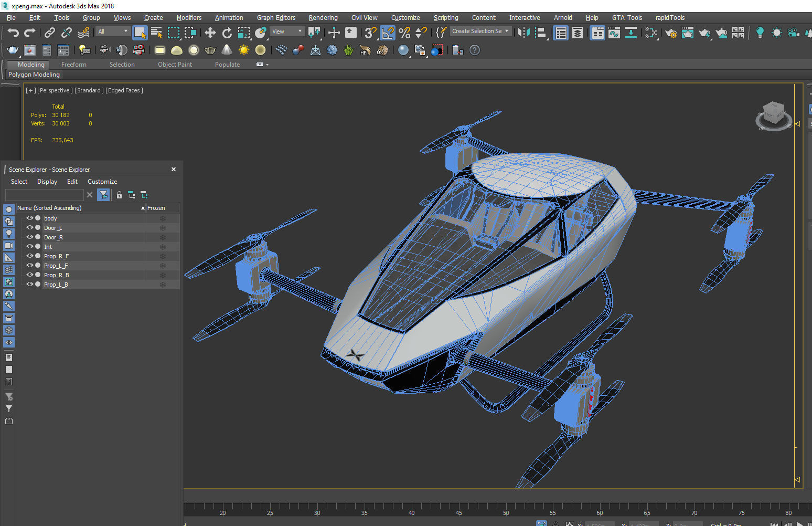The height and width of the screenshot is (526, 812).
Task: Open the Create Selection Set dropdown
Action: 480,31
